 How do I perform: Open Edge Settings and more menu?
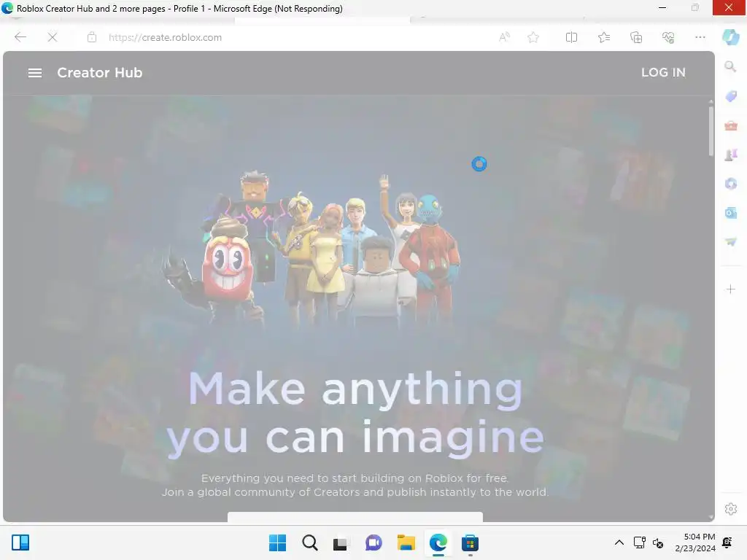pyautogui.click(x=700, y=37)
